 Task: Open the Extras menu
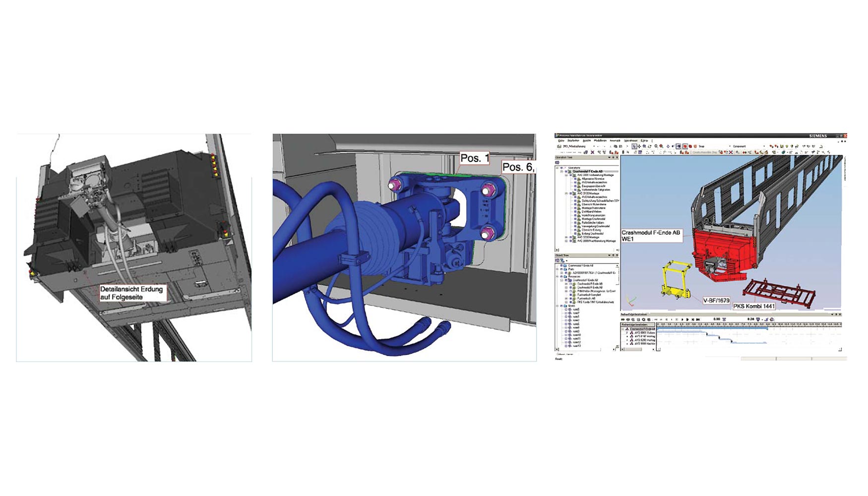point(644,140)
